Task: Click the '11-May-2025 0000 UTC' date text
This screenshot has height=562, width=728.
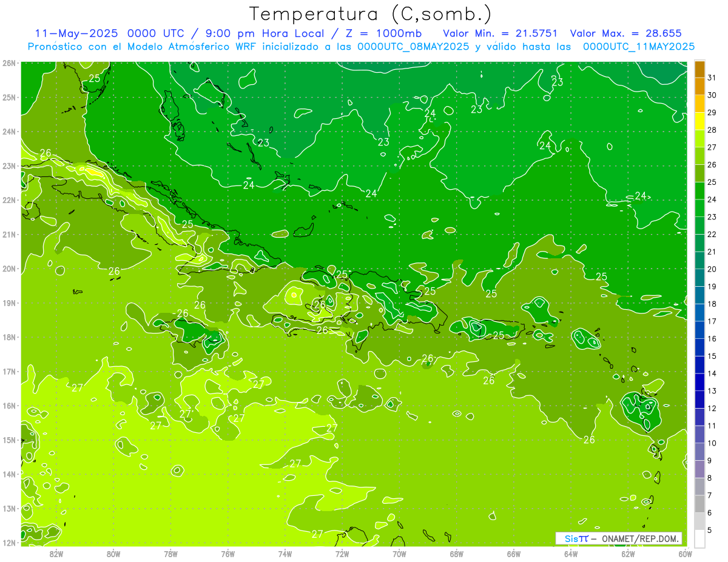Action: (x=112, y=33)
